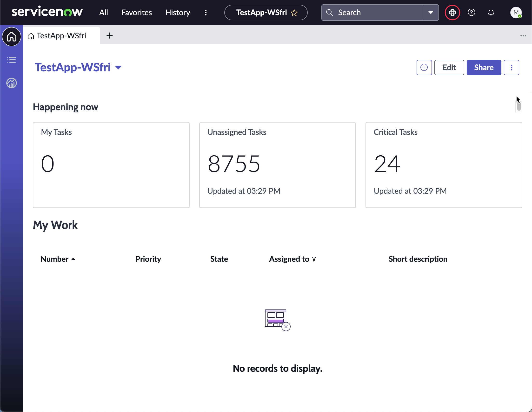Viewport: 532px width, 412px height.
Task: Click the My Tasks count of 0
Action: tap(47, 164)
